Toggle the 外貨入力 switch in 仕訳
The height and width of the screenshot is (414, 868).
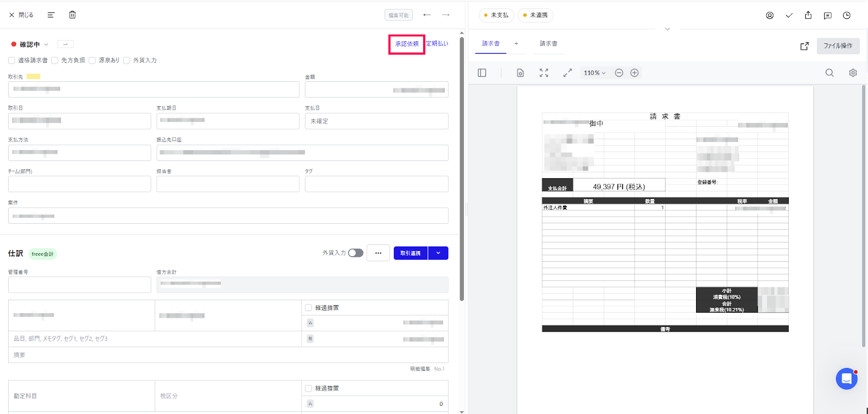pyautogui.click(x=356, y=253)
